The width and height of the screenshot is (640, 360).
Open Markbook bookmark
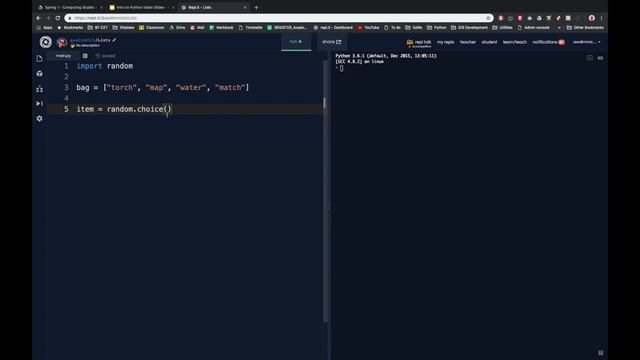(222, 28)
